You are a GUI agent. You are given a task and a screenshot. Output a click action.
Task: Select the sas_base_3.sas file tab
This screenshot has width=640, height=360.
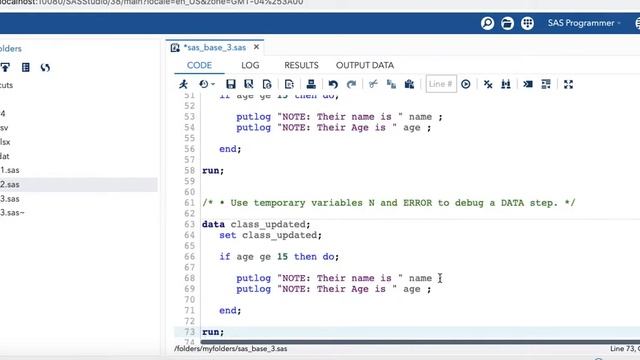coord(215,48)
